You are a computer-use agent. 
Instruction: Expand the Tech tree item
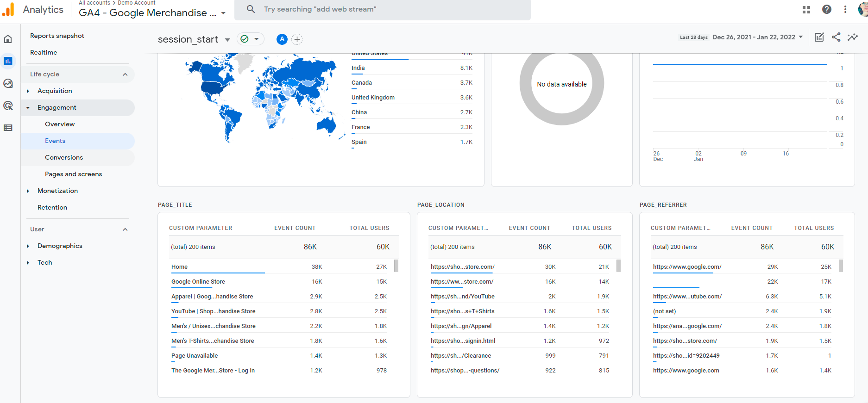[28, 263]
